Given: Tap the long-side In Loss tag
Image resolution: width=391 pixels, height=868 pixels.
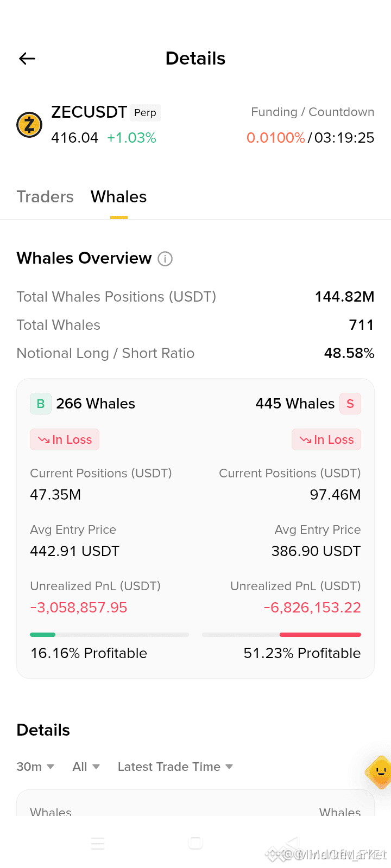Looking at the screenshot, I should 65,439.
